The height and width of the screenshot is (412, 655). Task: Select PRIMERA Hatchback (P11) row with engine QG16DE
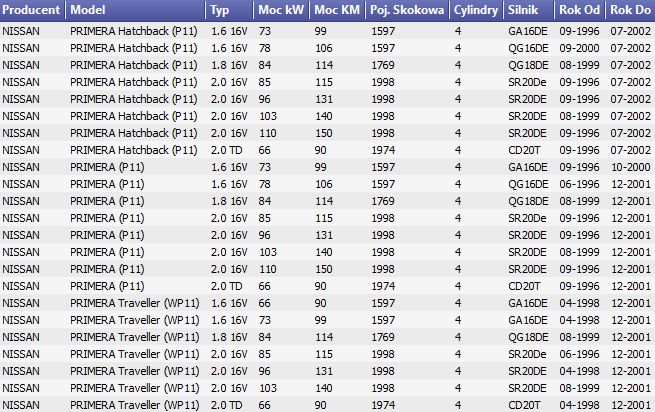pyautogui.click(x=328, y=48)
